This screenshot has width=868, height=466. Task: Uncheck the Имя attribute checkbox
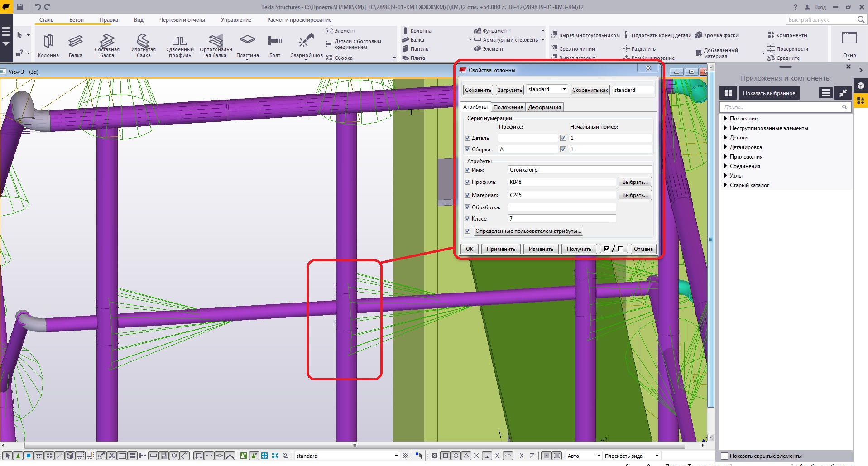pos(468,170)
